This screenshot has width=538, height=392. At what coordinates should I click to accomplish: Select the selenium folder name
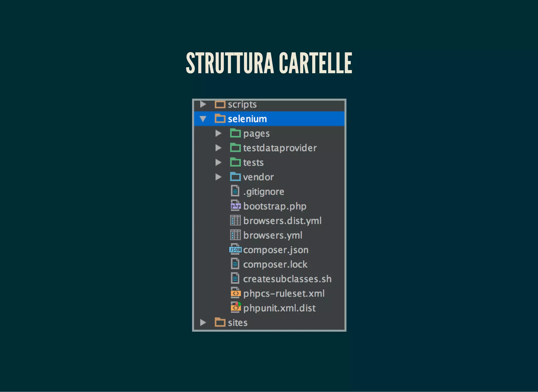click(247, 119)
